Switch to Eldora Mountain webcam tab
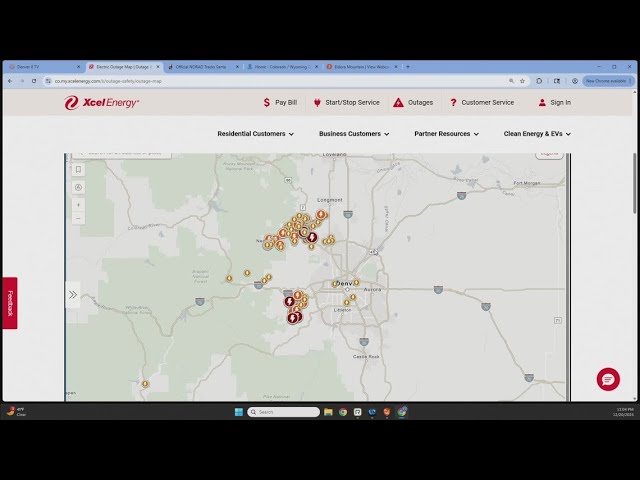 coord(362,67)
